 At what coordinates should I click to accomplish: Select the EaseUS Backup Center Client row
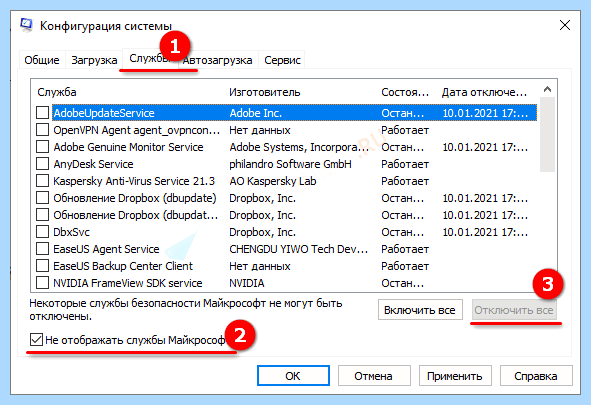tap(286, 266)
